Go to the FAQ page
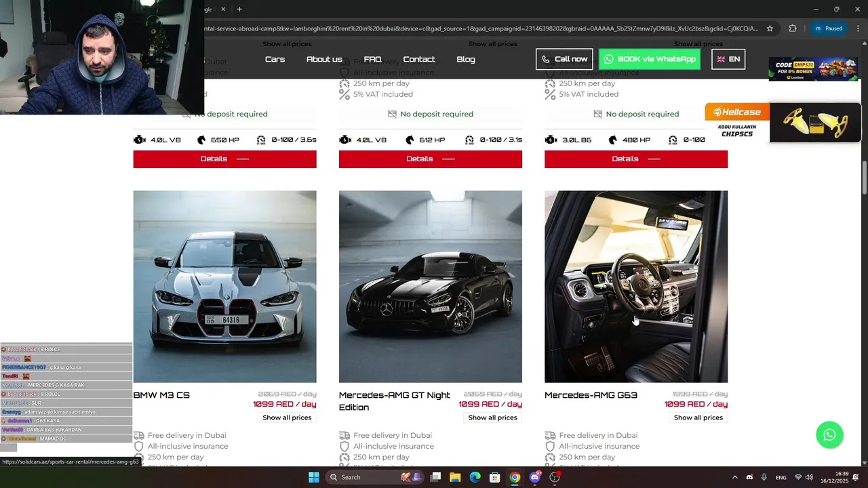The width and height of the screenshot is (868, 488). pos(372,59)
